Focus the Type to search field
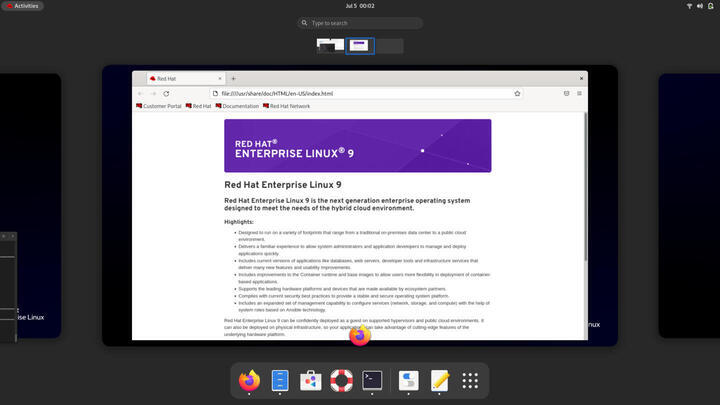The image size is (720, 405). 360,23
